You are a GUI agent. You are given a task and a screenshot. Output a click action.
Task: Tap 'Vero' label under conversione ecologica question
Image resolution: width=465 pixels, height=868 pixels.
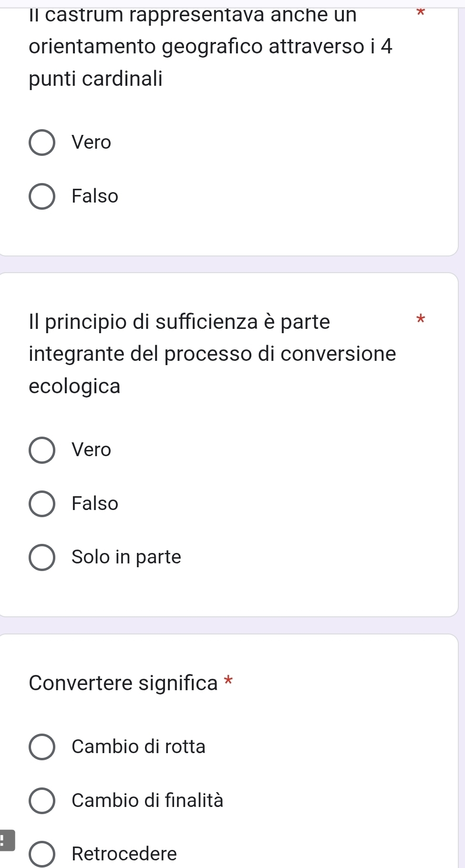point(91,450)
